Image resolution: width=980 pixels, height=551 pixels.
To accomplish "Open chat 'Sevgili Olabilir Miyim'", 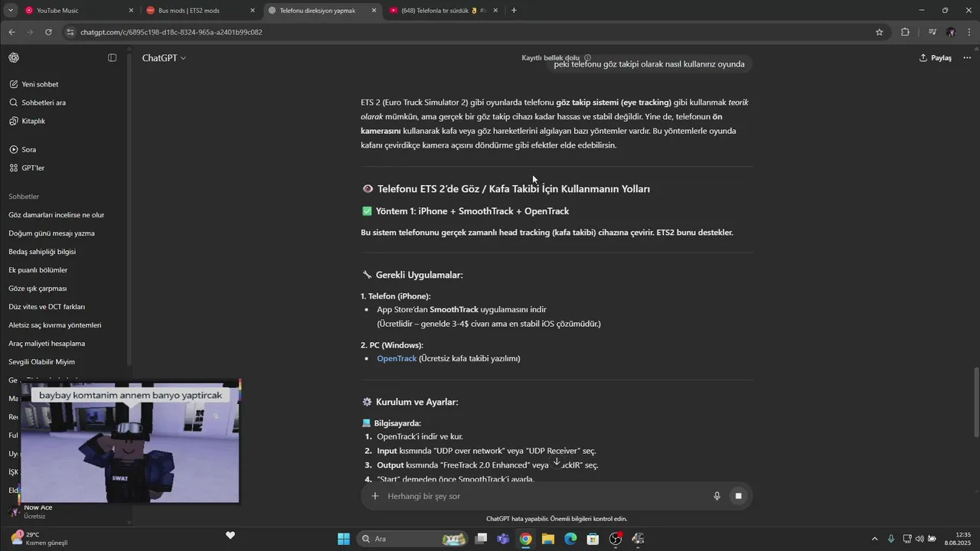I will (x=42, y=362).
